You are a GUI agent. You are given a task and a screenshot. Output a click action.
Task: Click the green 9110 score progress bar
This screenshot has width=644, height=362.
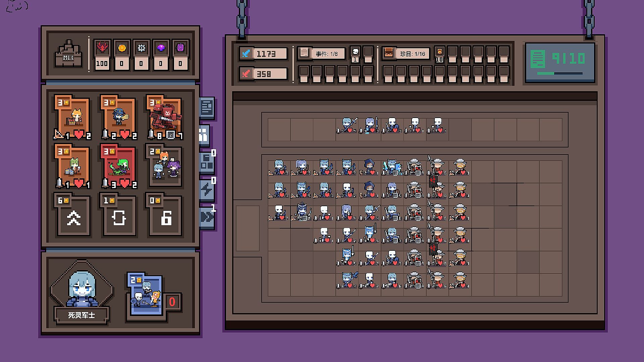559,73
